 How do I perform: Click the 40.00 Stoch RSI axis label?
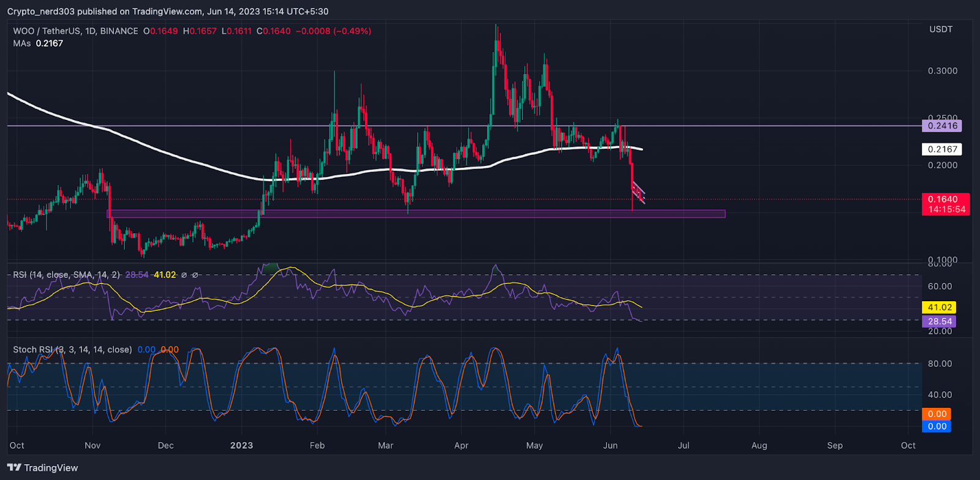tap(940, 395)
